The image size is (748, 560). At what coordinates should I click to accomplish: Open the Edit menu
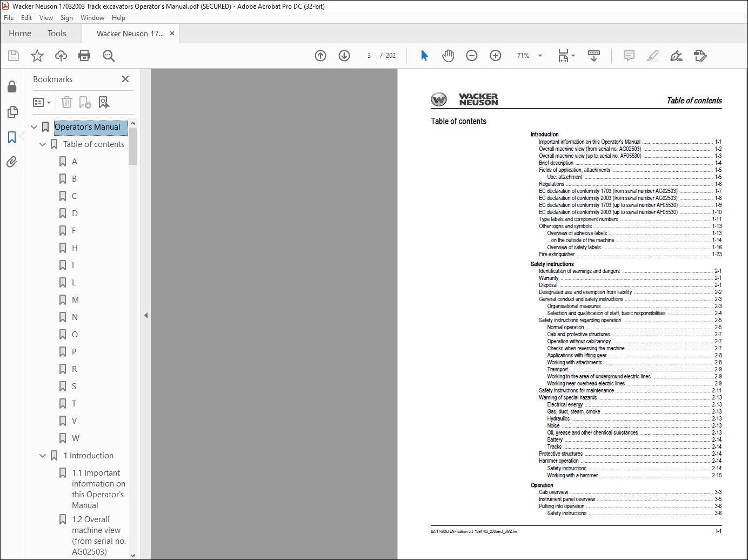point(26,17)
